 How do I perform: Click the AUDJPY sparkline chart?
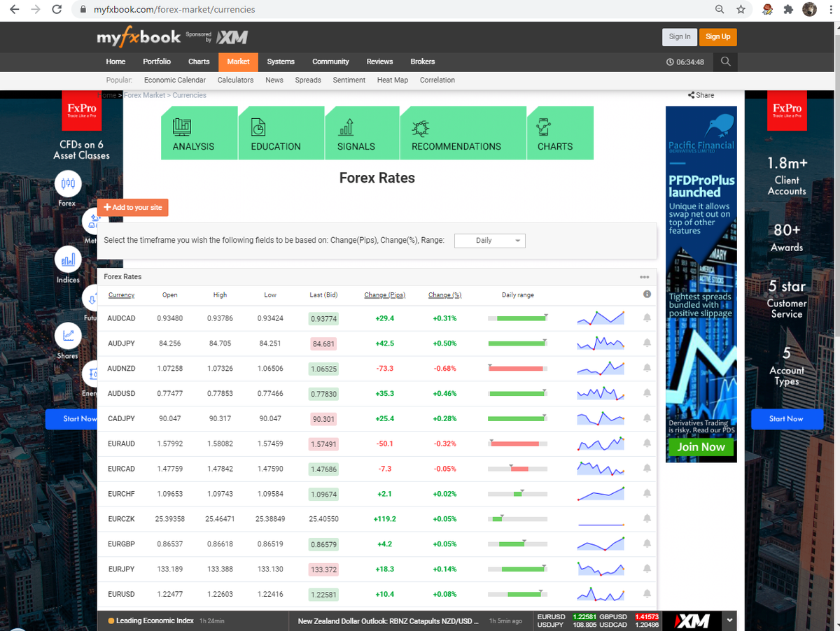600,343
